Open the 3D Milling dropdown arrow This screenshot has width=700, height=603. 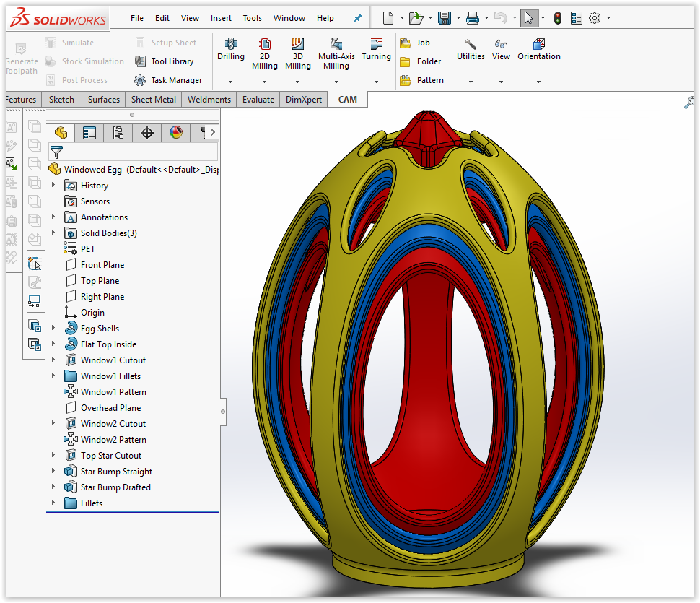[x=297, y=82]
